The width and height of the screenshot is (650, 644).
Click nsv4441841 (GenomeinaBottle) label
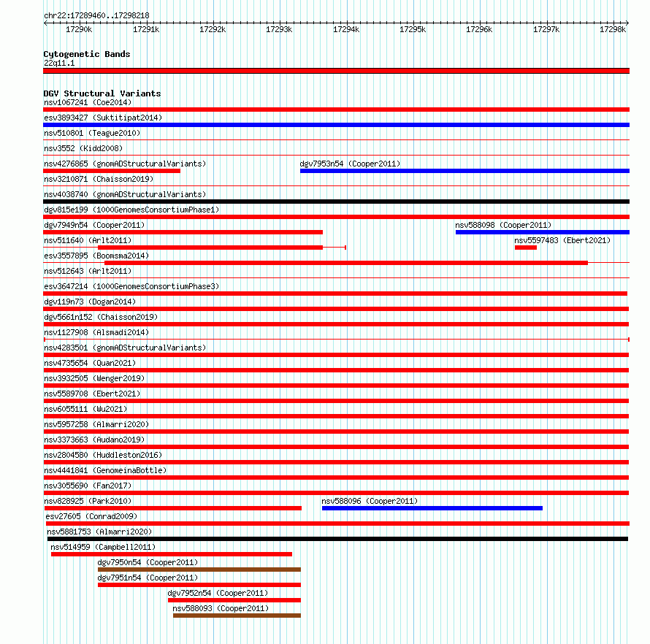tap(105, 470)
